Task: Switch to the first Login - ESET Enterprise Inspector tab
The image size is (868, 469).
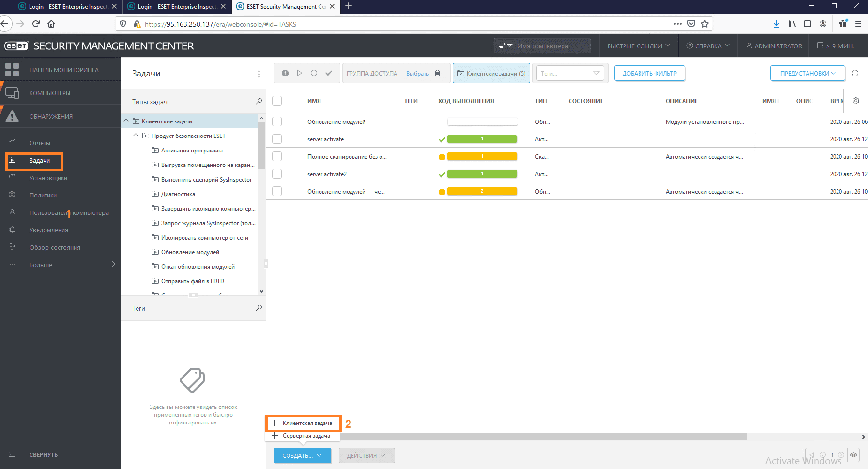Action: (68, 7)
